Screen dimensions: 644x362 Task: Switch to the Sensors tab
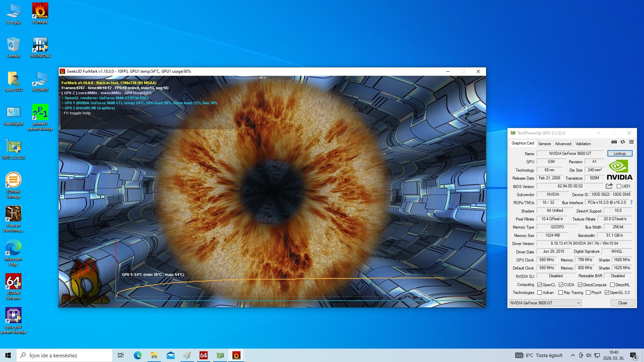544,144
